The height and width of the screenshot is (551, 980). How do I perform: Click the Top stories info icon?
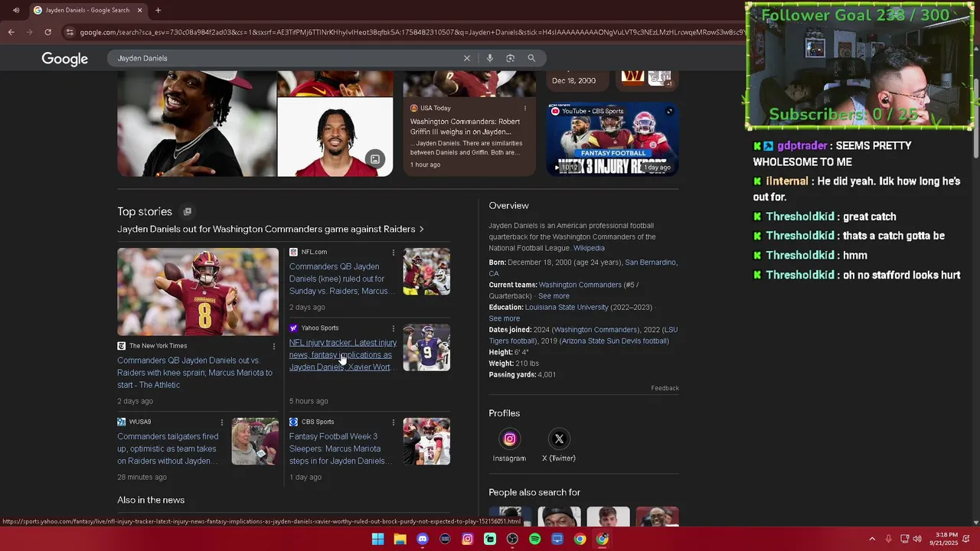pyautogui.click(x=187, y=211)
